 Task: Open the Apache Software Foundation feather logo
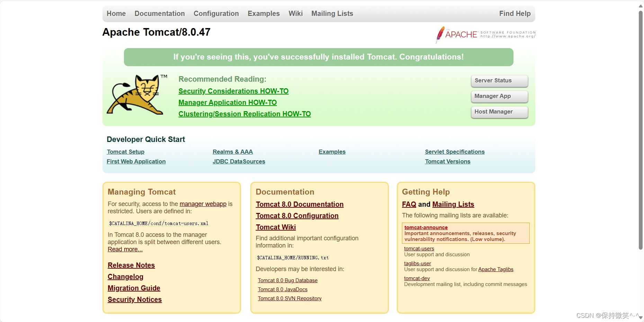pos(485,35)
